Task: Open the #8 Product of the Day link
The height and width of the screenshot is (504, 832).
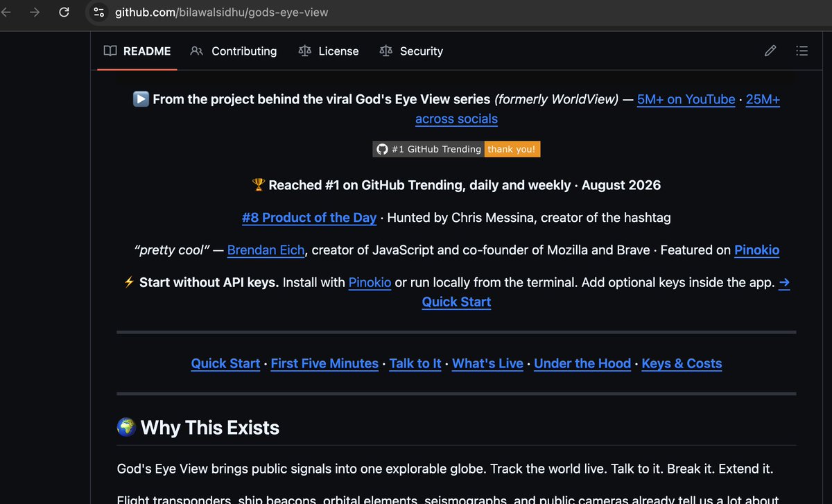Action: coord(309,217)
